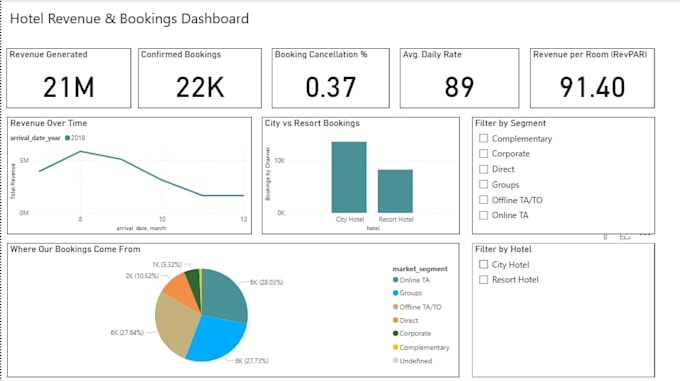Filter by City Hotel checkbox
680x381 pixels.
click(484, 264)
